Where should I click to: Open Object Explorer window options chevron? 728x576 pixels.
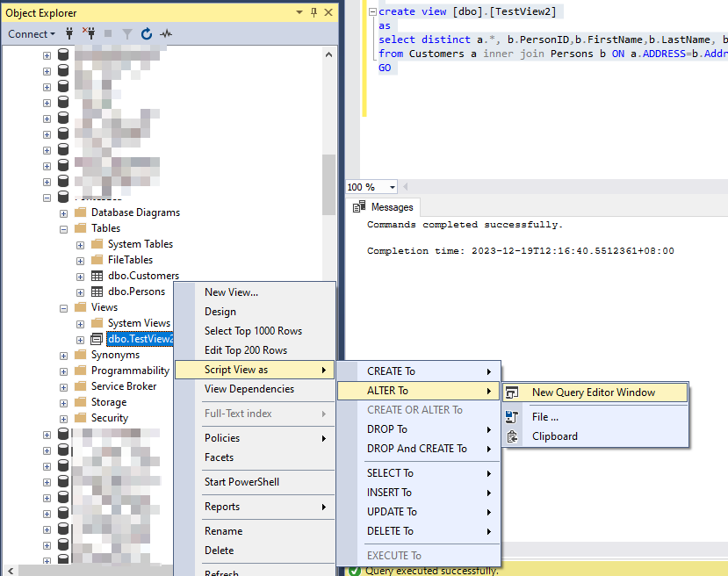[x=299, y=12]
